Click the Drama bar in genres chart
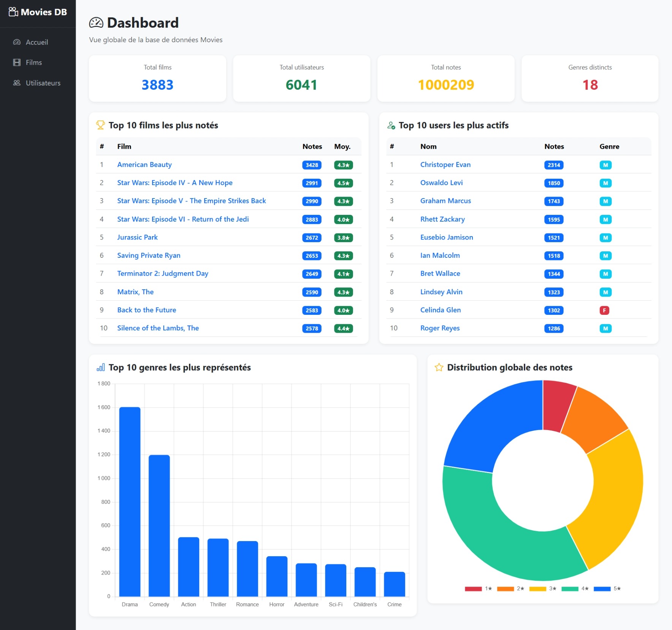This screenshot has height=630, width=672. pos(130,502)
